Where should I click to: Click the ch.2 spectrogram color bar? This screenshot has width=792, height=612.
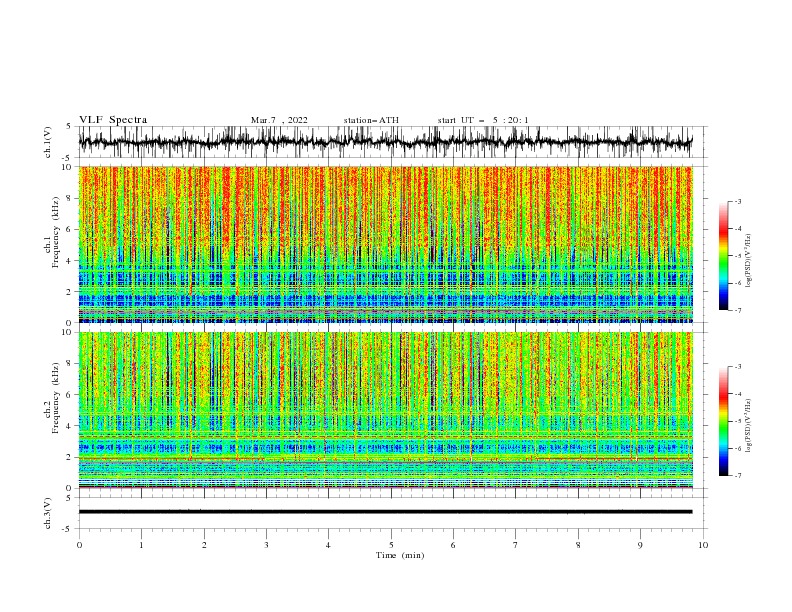point(723,421)
